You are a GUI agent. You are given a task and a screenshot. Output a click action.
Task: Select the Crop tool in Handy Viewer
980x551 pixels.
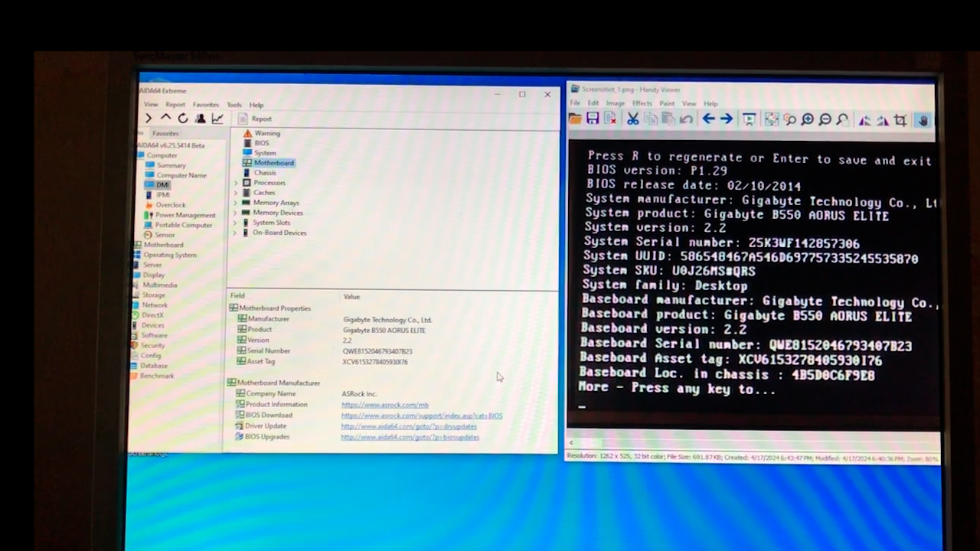coord(900,120)
